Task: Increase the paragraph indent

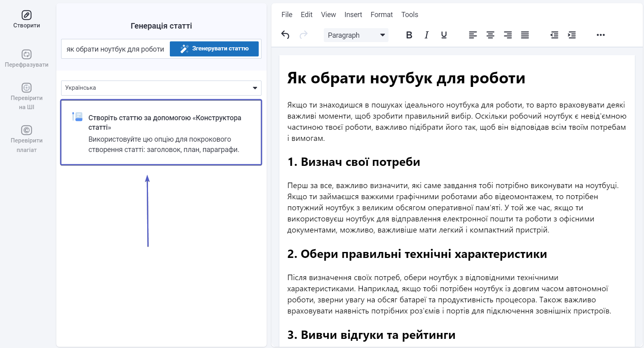Action: pyautogui.click(x=572, y=35)
